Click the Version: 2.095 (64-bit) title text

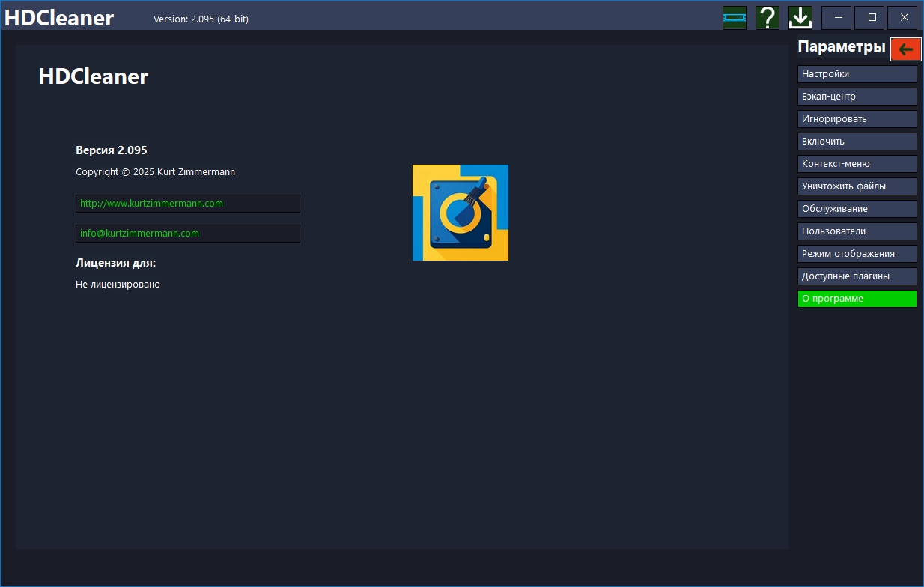coord(201,19)
